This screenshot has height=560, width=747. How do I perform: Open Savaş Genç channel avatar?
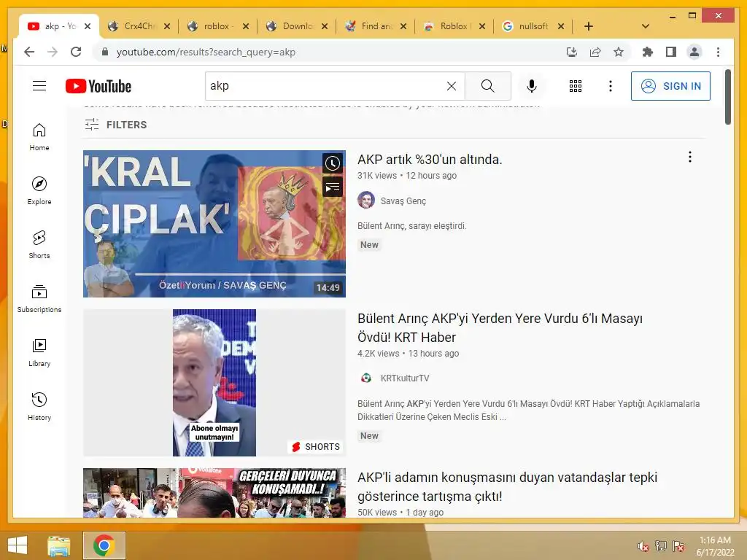click(x=366, y=200)
